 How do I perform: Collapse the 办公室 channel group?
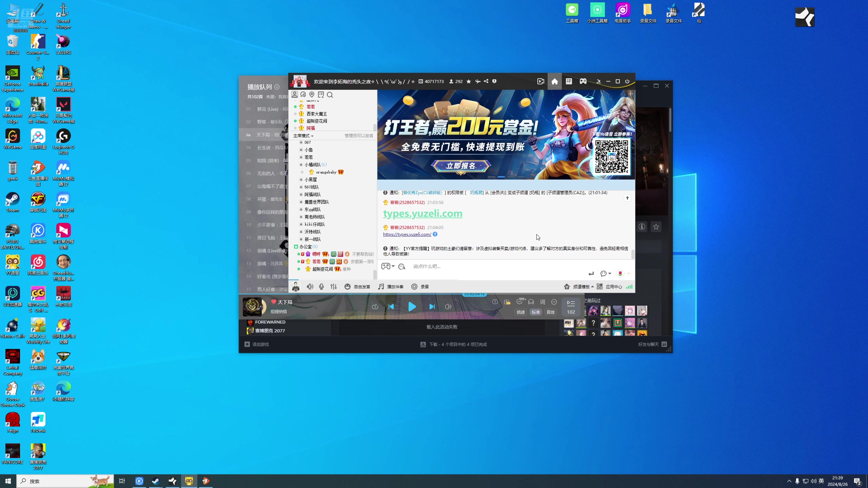(296, 247)
